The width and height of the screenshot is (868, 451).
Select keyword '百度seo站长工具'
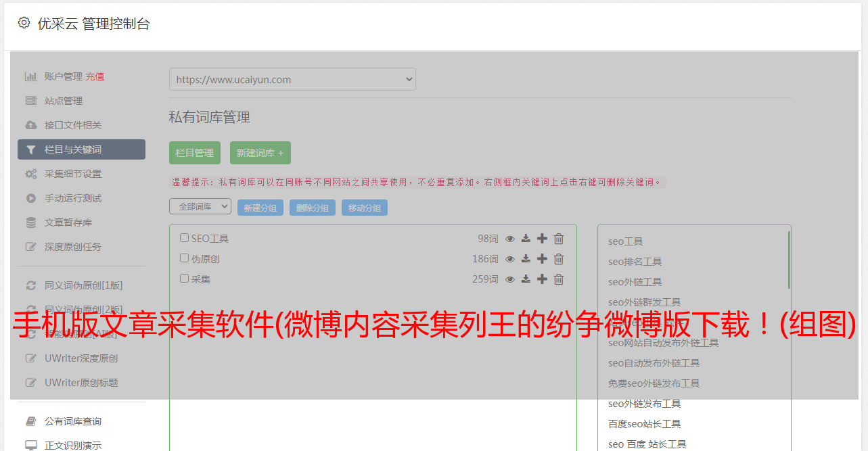click(x=645, y=424)
